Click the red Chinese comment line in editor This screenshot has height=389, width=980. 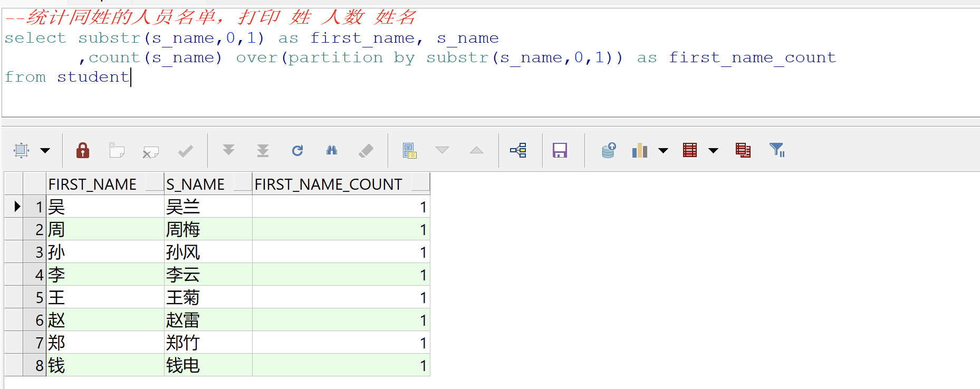coord(210,17)
